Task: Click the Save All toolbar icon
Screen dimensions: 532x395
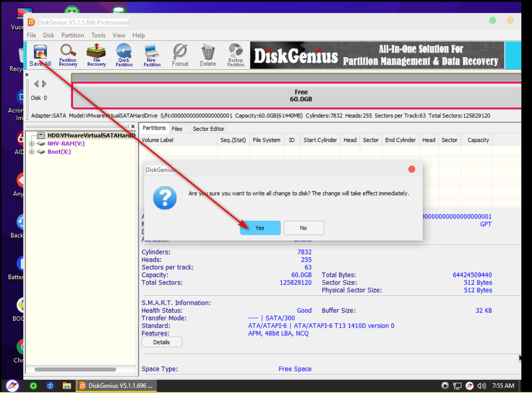Action: pyautogui.click(x=40, y=55)
